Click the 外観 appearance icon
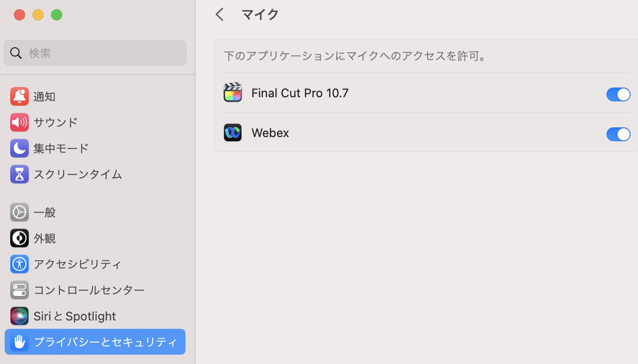 coord(19,238)
